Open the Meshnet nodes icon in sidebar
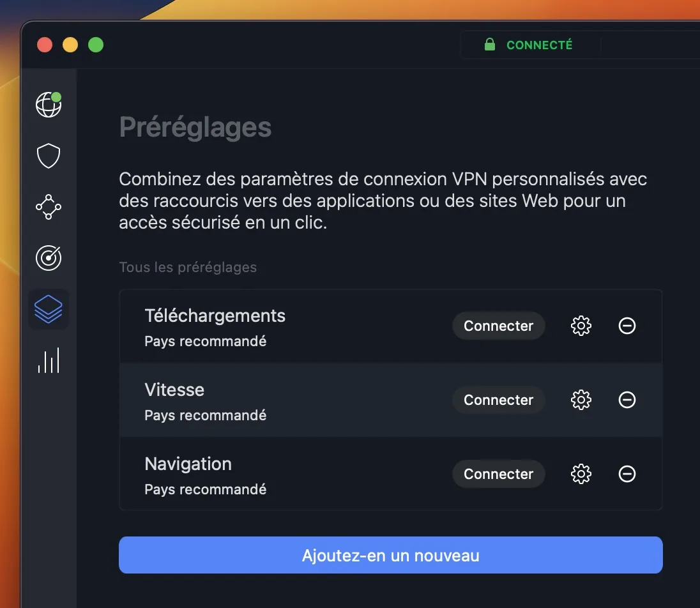The width and height of the screenshot is (700, 608). 49,207
